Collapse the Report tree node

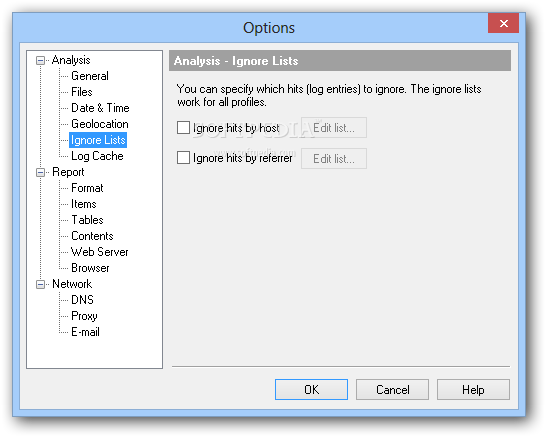pos(40,172)
